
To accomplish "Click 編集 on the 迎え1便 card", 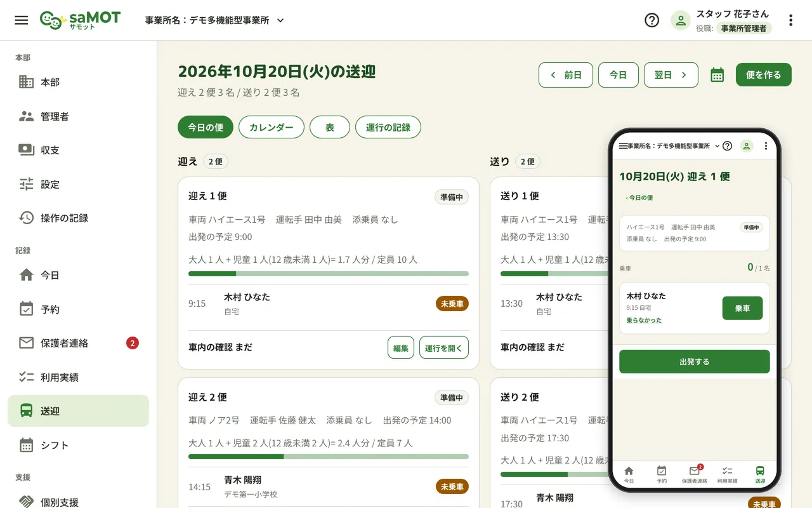I will 401,347.
